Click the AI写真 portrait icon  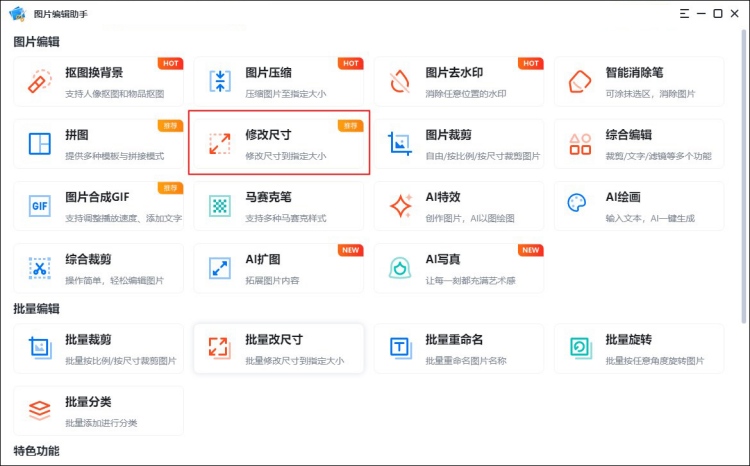(400, 268)
